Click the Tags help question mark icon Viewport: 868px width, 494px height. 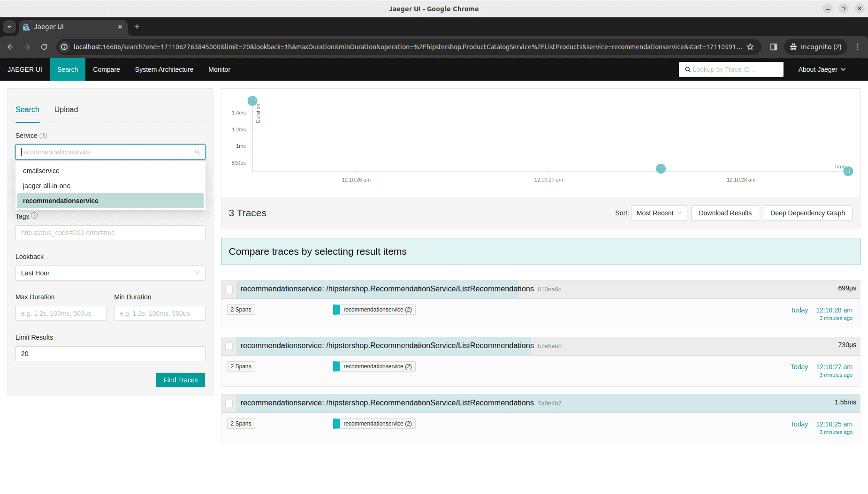[34, 216]
